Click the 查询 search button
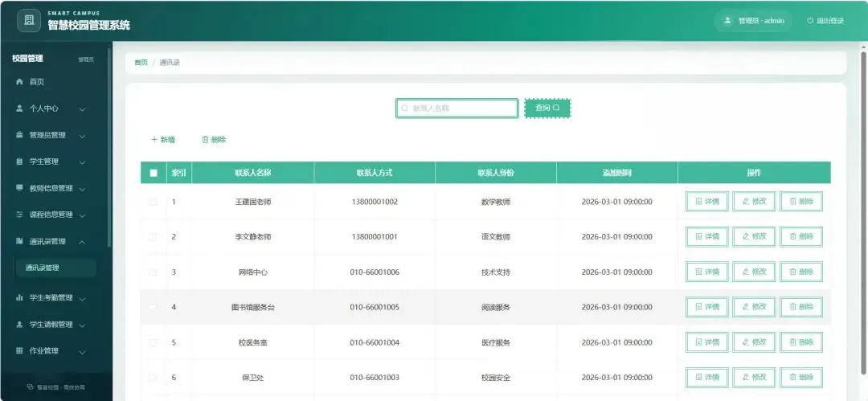Image resolution: width=868 pixels, height=401 pixels. (547, 108)
